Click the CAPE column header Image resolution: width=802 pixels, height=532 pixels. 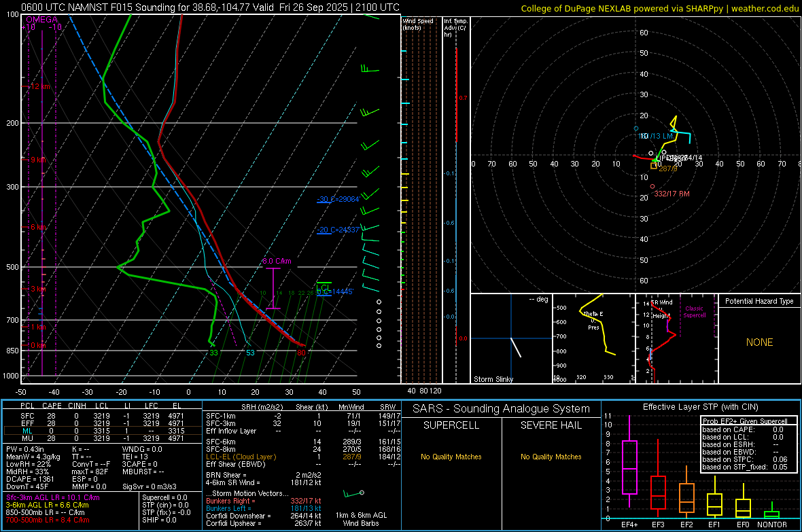click(x=52, y=406)
